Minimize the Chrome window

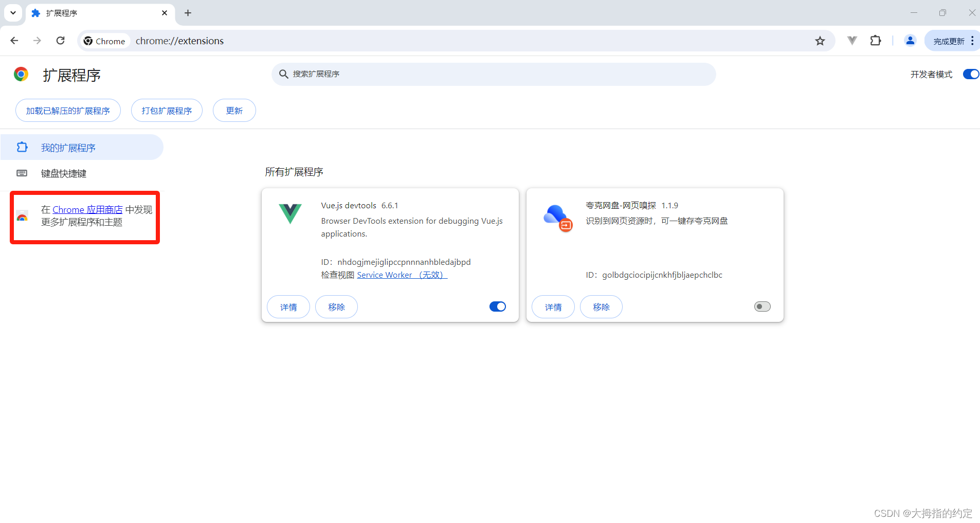(914, 13)
